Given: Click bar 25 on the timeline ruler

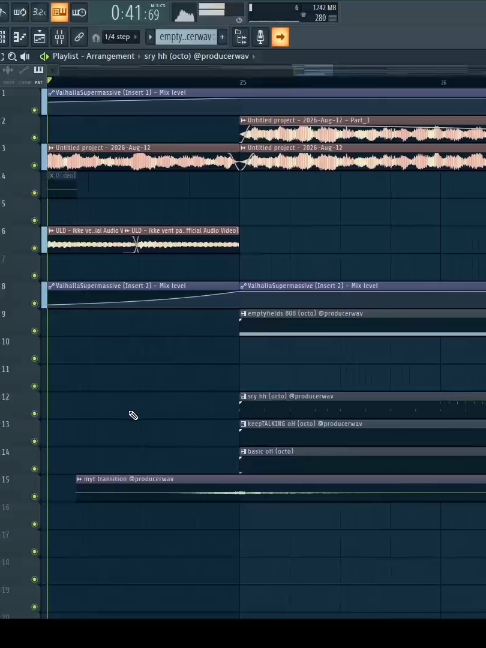Looking at the screenshot, I should click(x=243, y=83).
